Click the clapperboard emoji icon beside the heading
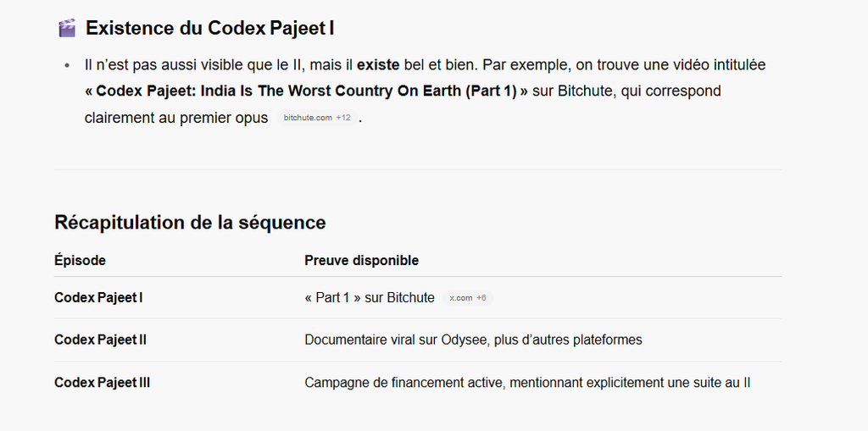 (x=67, y=28)
